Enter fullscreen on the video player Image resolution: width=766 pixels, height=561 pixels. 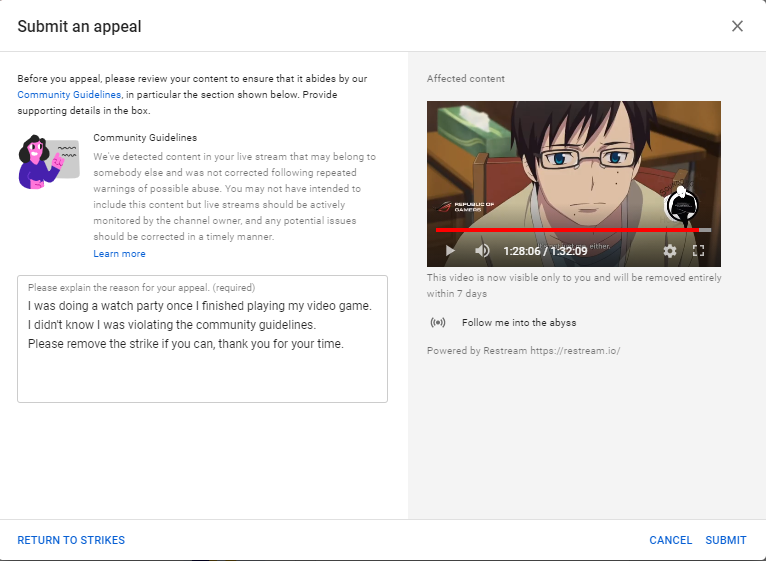(x=699, y=251)
